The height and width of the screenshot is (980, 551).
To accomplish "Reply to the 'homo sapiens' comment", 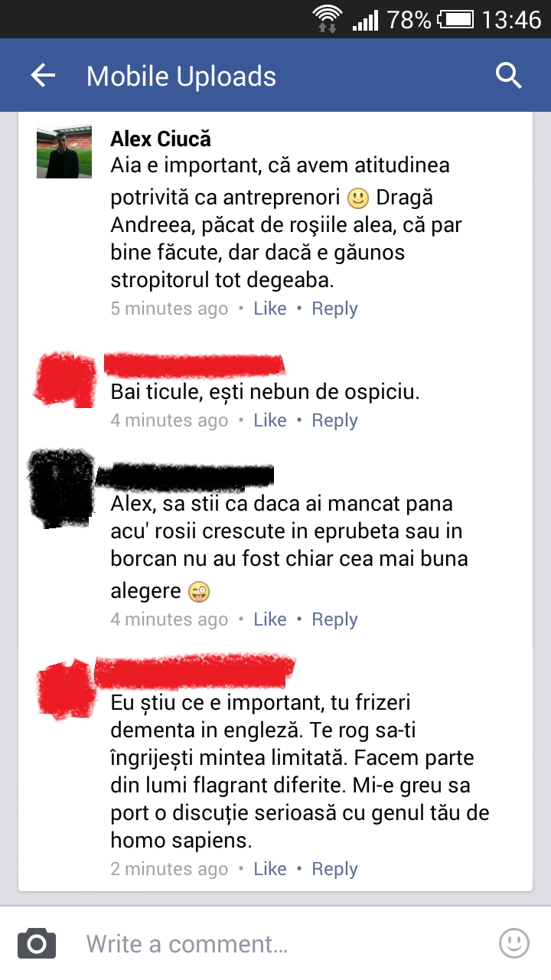I will 334,869.
